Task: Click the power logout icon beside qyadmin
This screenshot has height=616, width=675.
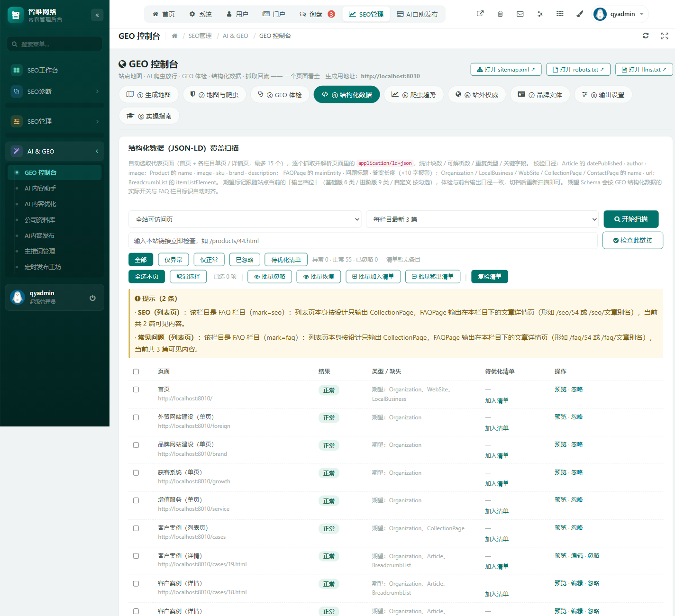Action: (92, 298)
